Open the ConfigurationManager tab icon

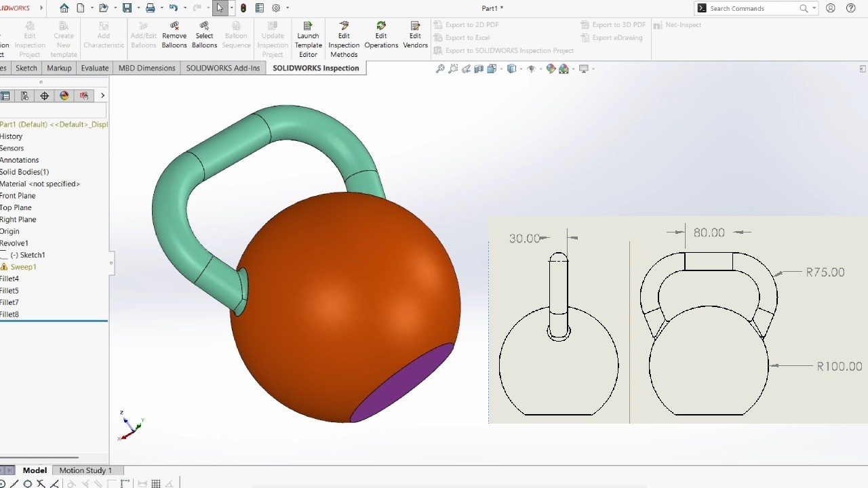click(25, 96)
